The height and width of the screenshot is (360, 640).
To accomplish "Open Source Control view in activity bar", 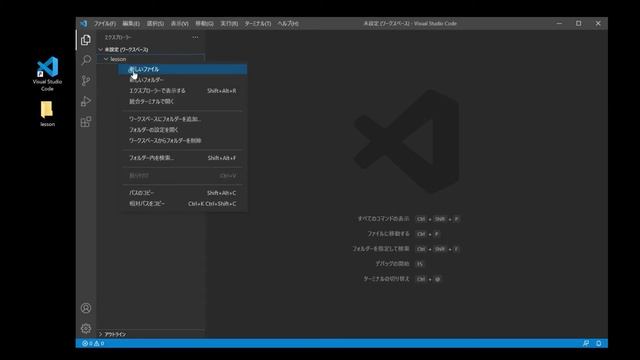I will 86,80.
